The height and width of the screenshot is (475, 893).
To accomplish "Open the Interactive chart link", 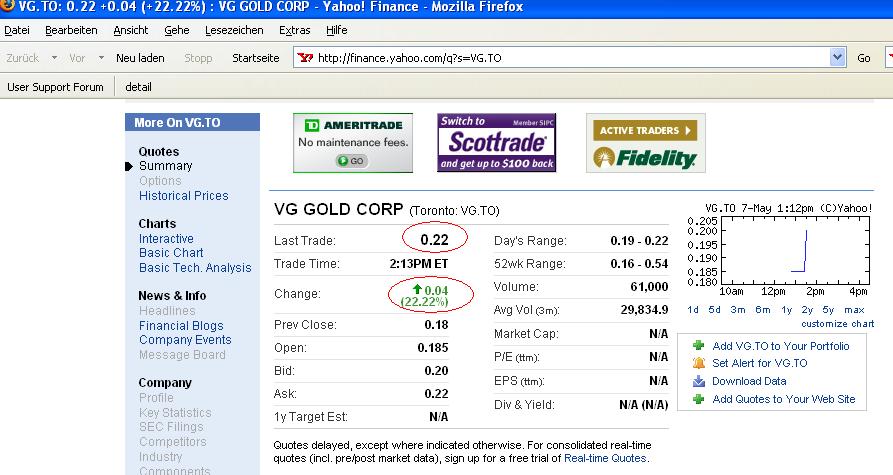I will pos(166,238).
